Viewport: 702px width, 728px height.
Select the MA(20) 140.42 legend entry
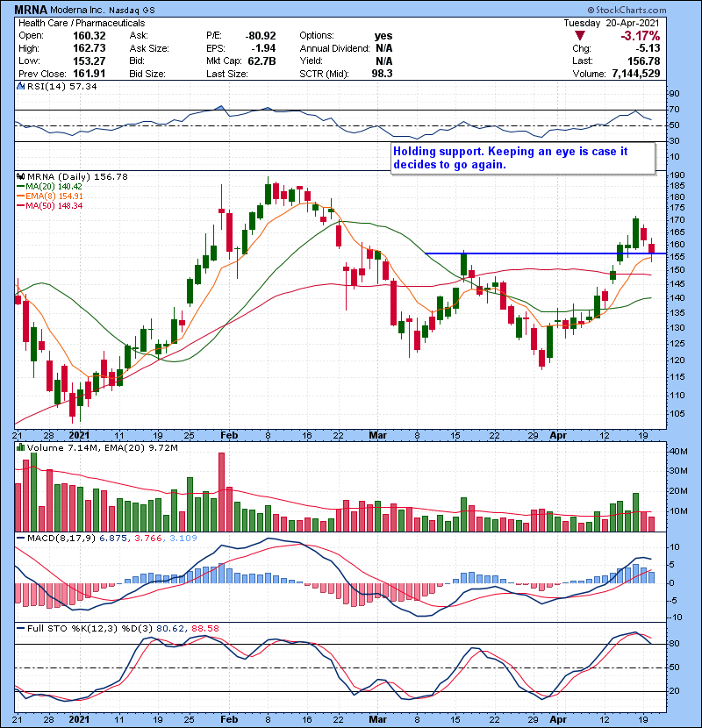click(x=49, y=187)
